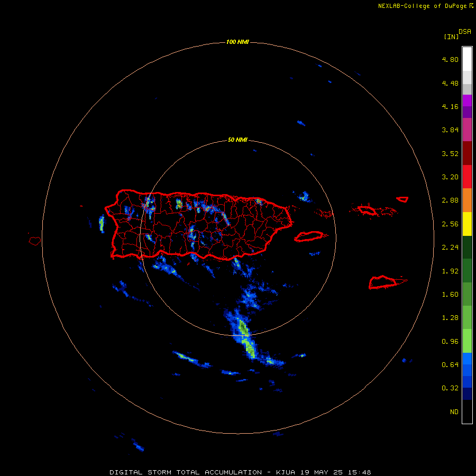Click the 1.28 legend value
Viewport: 476px width, 476px height.
[450, 318]
